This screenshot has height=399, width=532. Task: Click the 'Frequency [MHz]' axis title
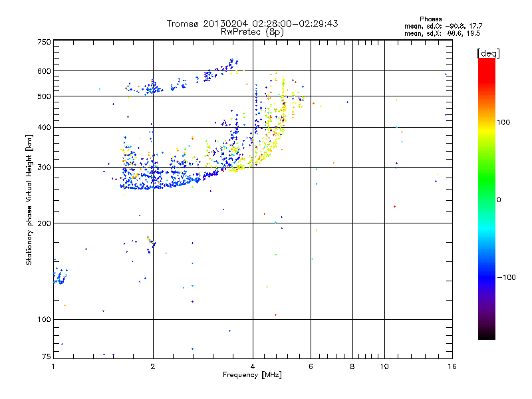click(x=252, y=375)
